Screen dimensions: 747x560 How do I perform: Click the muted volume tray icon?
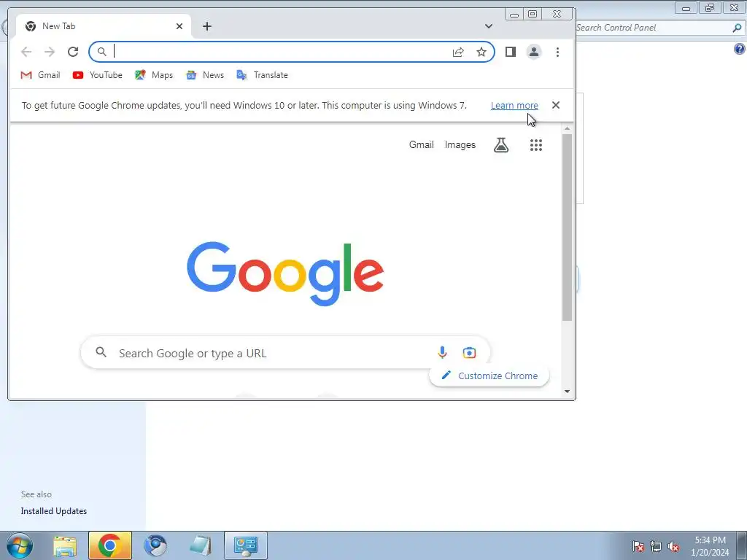point(673,546)
